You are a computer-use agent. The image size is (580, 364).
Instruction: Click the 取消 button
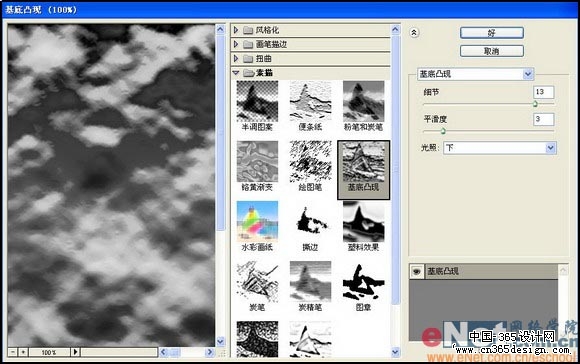click(x=492, y=51)
